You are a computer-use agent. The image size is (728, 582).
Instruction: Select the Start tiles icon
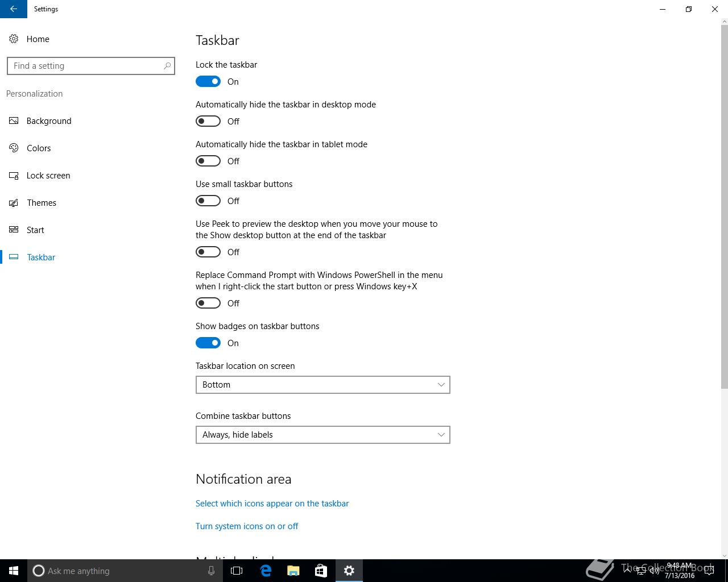(x=14, y=230)
